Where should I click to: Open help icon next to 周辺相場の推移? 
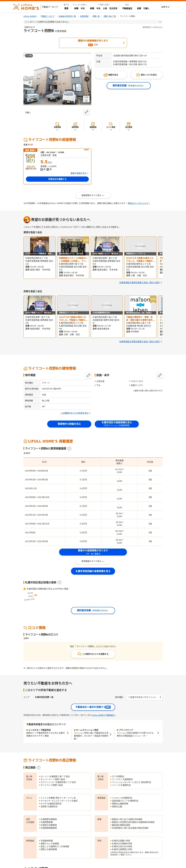tap(59, 582)
